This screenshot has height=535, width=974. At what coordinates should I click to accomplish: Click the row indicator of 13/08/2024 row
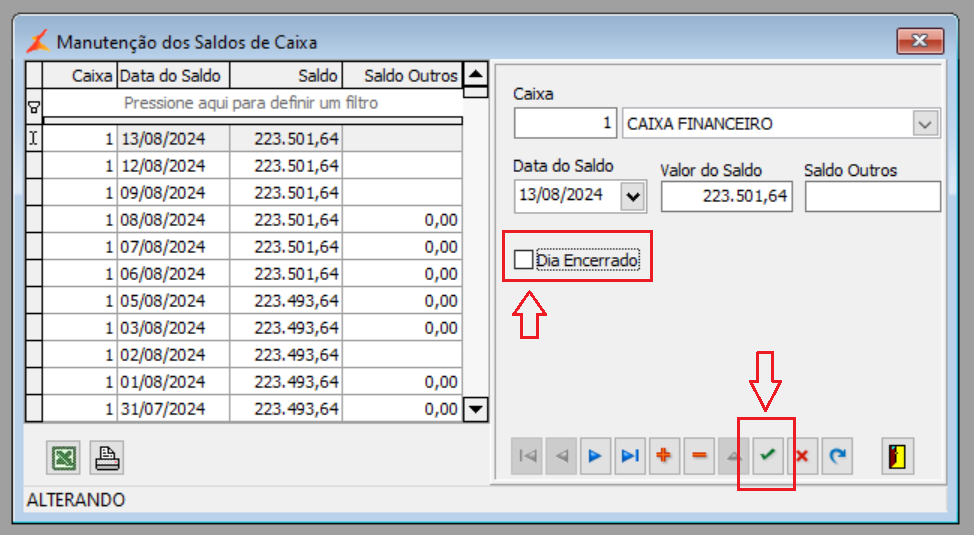click(x=34, y=139)
